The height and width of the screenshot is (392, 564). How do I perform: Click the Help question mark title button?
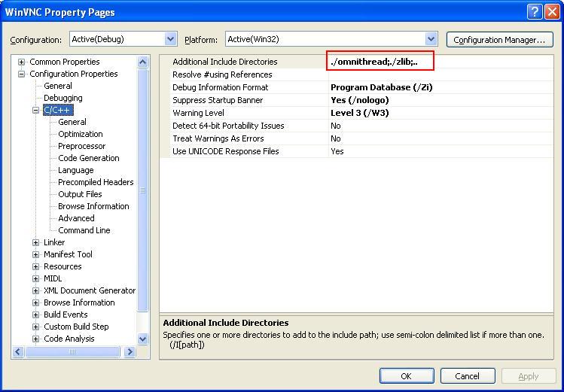535,12
